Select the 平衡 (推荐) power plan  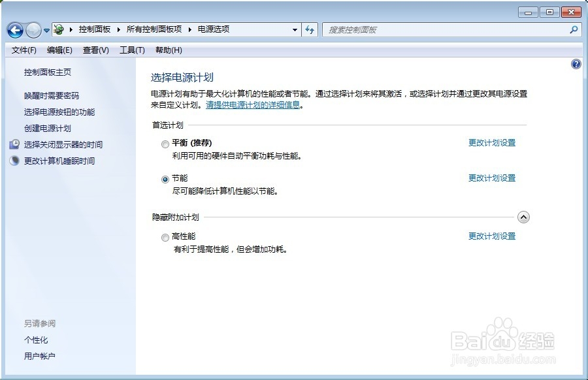(x=165, y=144)
